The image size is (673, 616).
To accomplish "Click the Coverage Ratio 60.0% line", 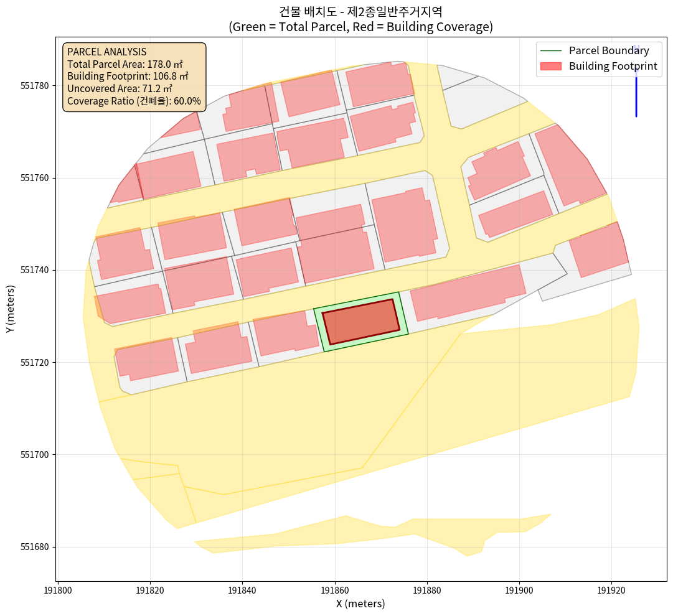I will point(134,101).
